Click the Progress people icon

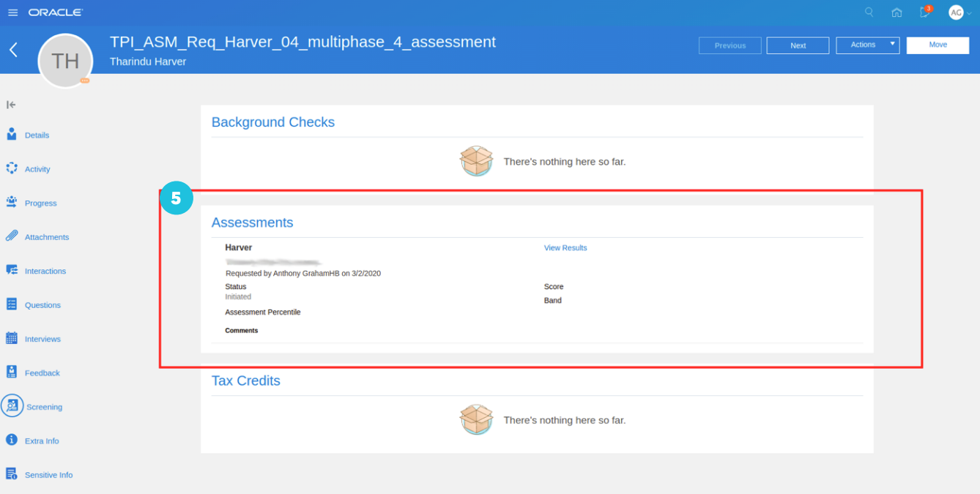[x=12, y=202]
